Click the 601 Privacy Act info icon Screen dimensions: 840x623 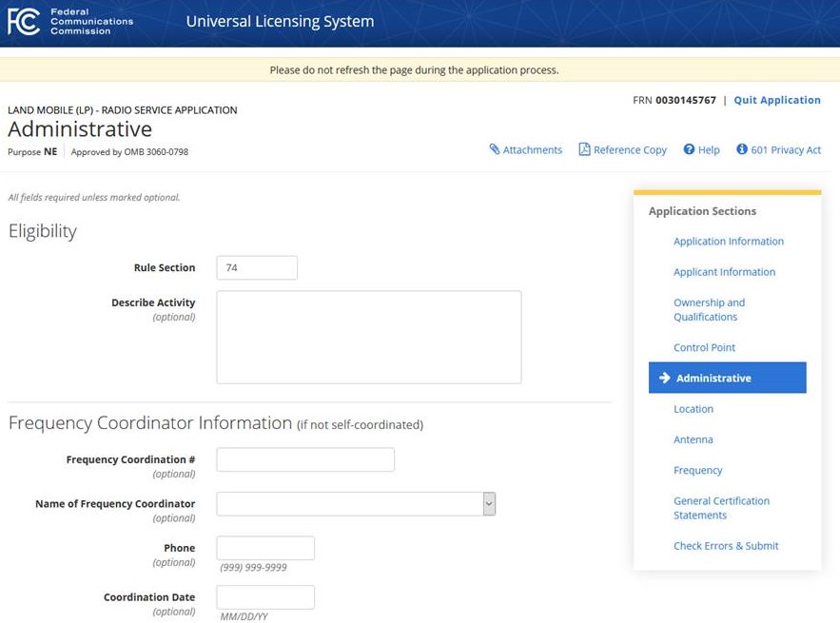742,149
